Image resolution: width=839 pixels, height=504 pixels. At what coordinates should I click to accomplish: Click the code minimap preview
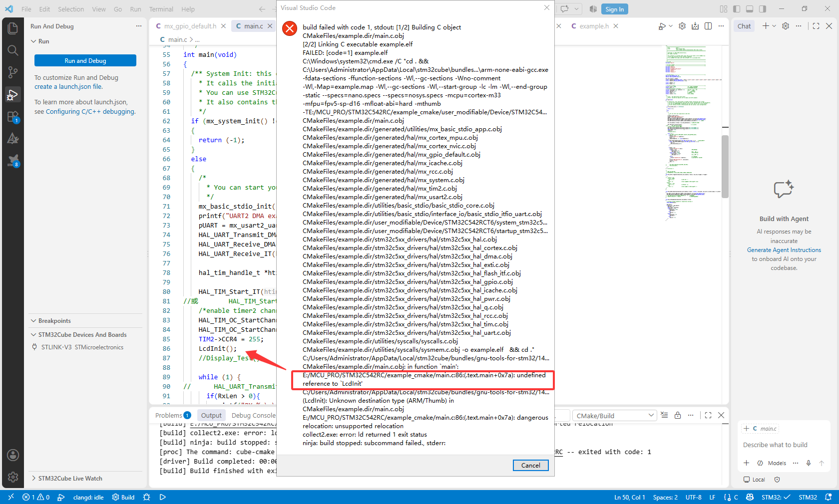pos(693,133)
